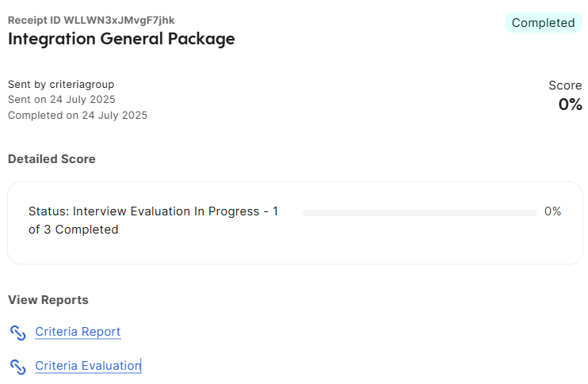Click the Integration General Package title
The height and width of the screenshot is (384, 588).
[121, 39]
